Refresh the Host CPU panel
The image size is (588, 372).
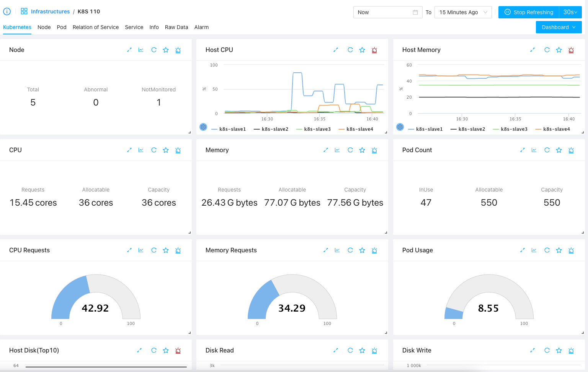[x=350, y=50]
